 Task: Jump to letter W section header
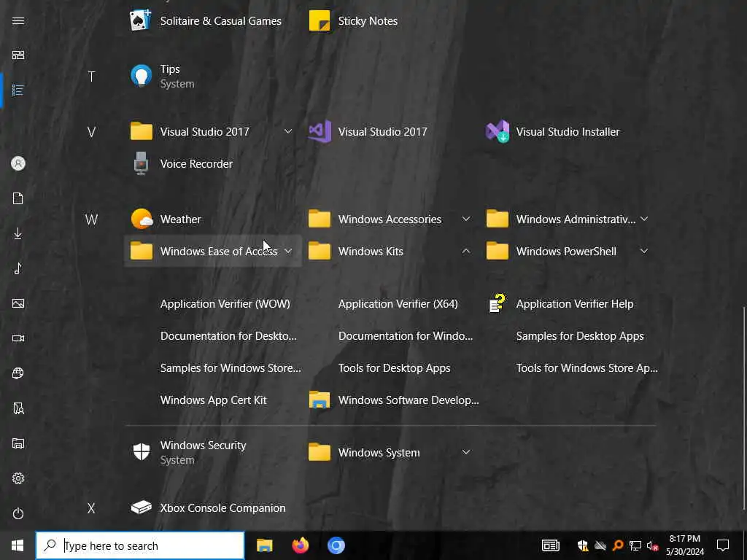point(91,219)
